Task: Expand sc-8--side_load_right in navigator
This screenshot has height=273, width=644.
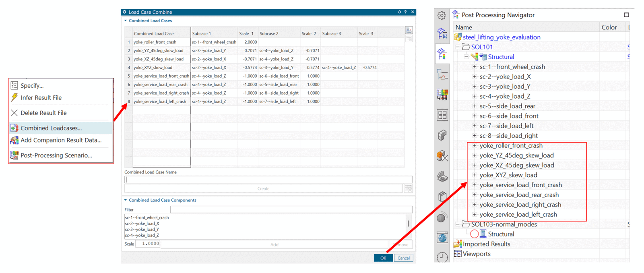Action: 475,136
